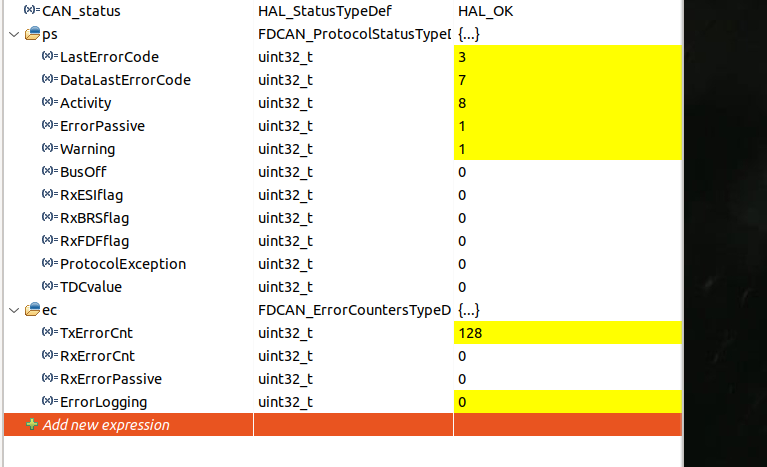Screen dimensions: 767x467
Task: Click the TxErrorCnt value 128
Action: [567, 333]
